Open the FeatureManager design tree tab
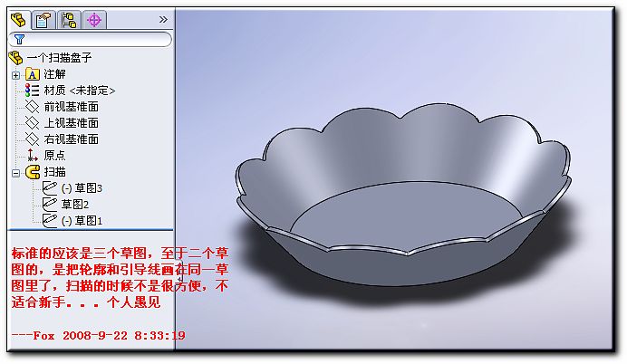This screenshot has width=627, height=364. click(18, 19)
